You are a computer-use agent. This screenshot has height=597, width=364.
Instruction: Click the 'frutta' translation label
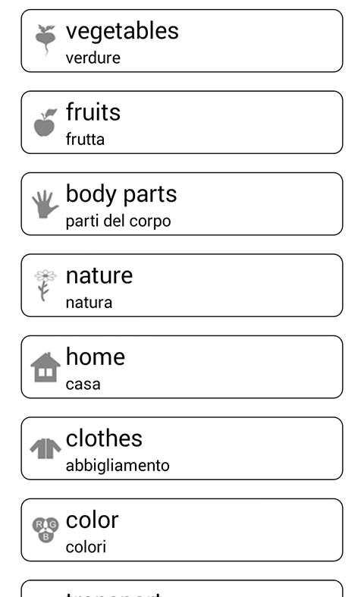pyautogui.click(x=85, y=140)
